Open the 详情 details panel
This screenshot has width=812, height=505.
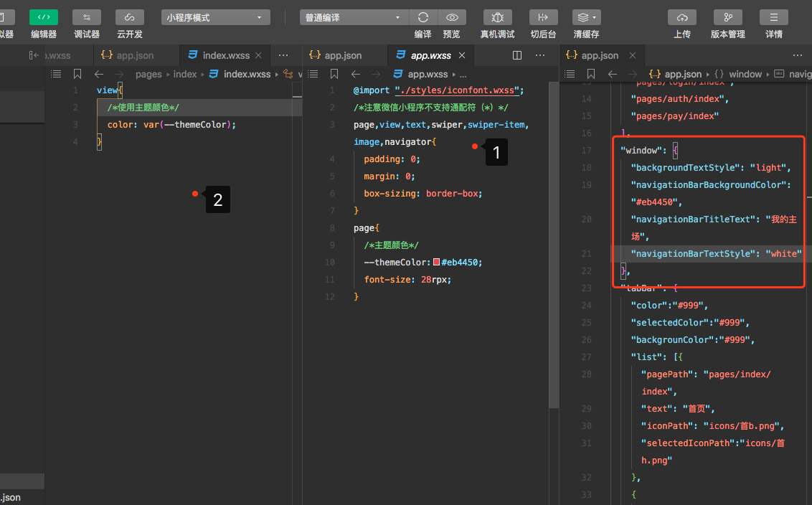[774, 17]
